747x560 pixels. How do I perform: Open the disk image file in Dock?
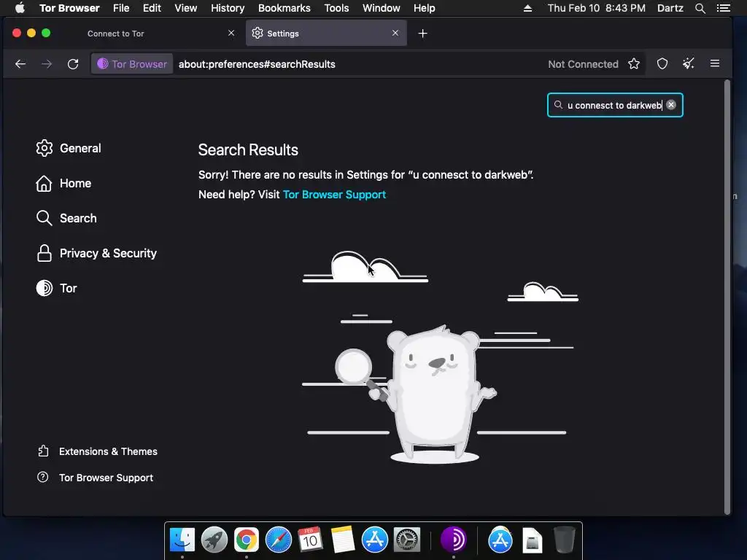tap(532, 540)
